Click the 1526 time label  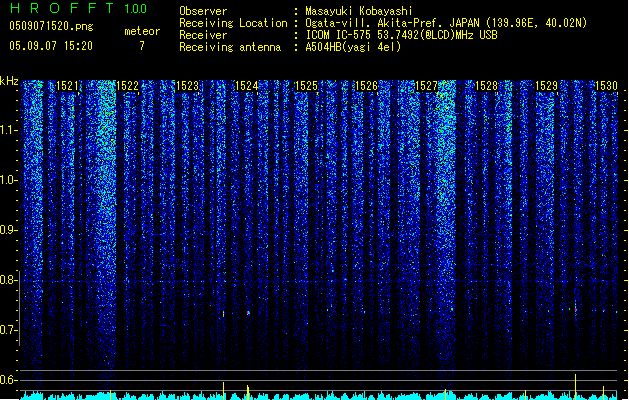[x=366, y=85]
